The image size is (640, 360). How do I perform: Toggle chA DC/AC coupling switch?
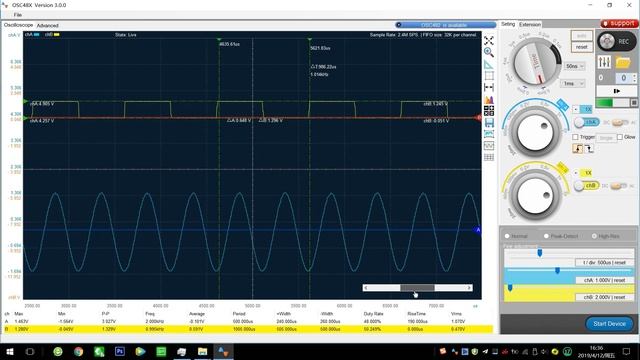tap(619, 122)
